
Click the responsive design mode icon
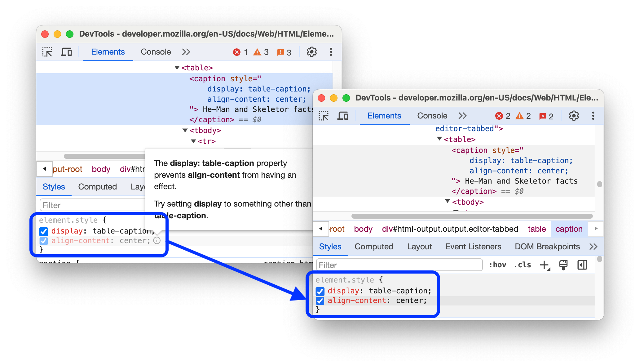click(x=68, y=52)
